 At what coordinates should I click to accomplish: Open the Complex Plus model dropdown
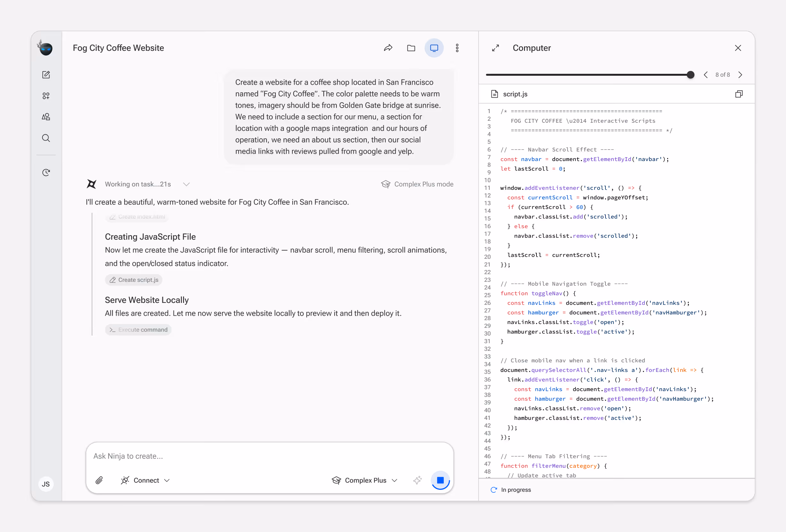point(365,480)
